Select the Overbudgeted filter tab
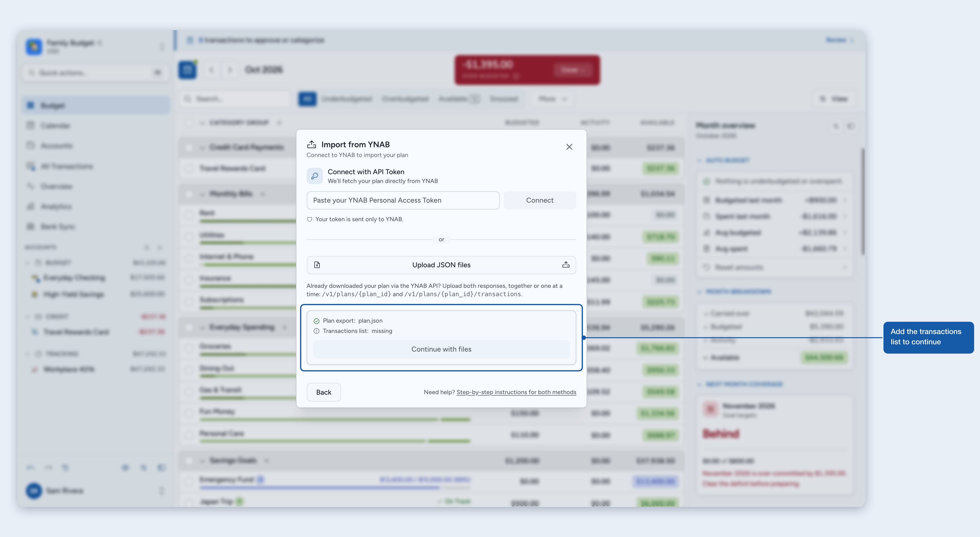The height and width of the screenshot is (537, 980). click(x=405, y=99)
